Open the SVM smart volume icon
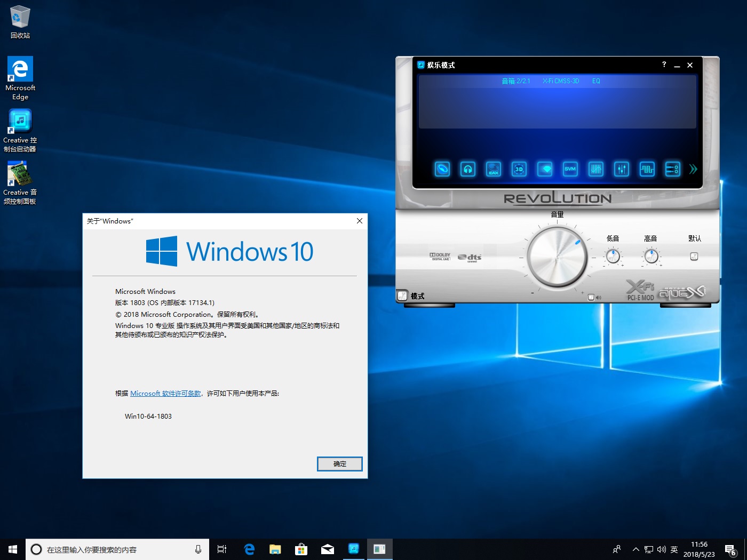The height and width of the screenshot is (560, 747). (570, 169)
